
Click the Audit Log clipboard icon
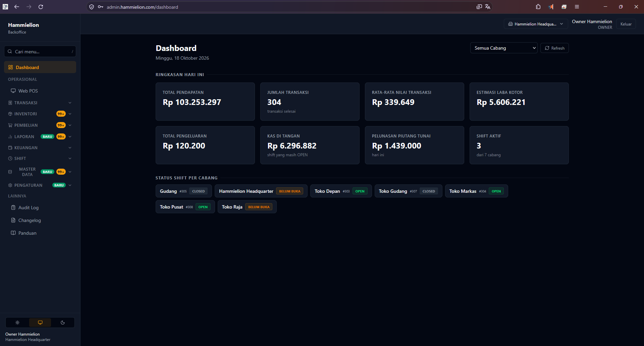coord(13,208)
